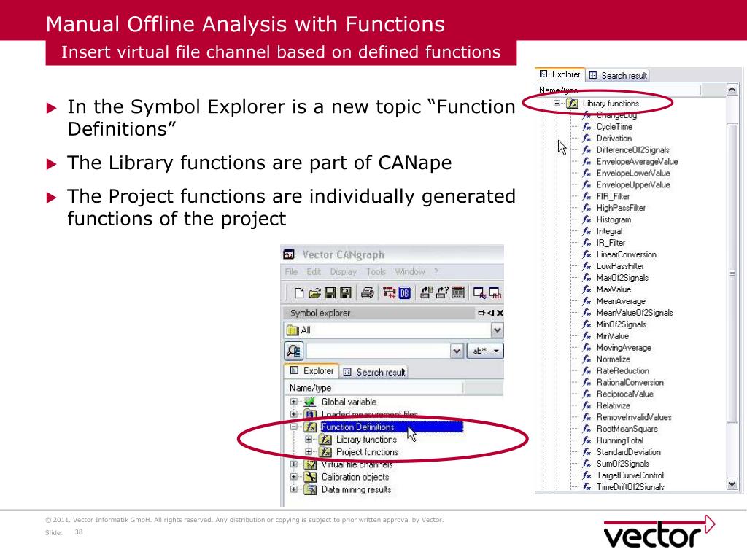The height and width of the screenshot is (560, 747).
Task: Click the fx icon beside StandardDeviation
Action: tap(587, 452)
